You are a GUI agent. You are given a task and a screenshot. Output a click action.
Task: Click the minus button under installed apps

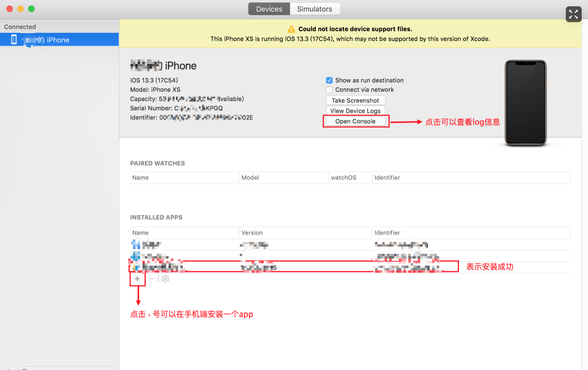[x=151, y=279]
